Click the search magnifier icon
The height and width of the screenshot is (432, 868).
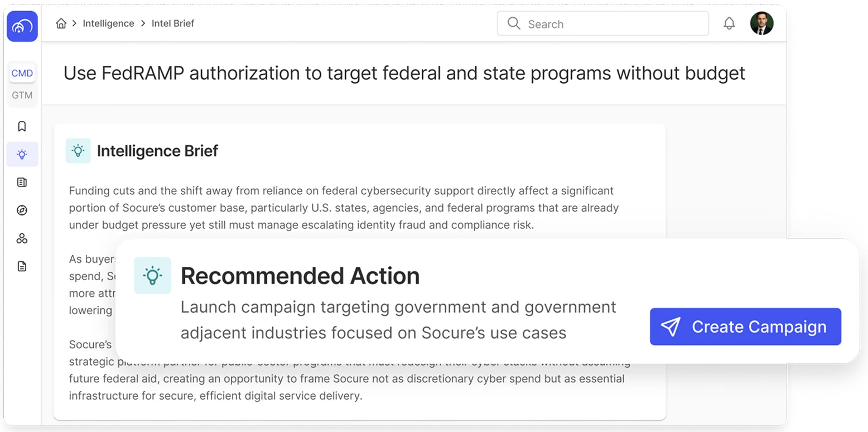click(x=513, y=23)
